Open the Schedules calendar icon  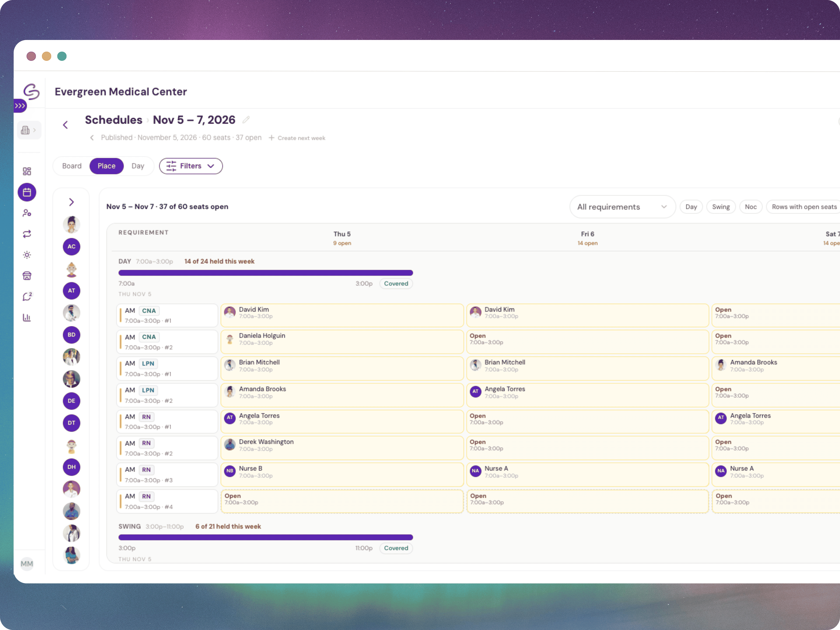coord(27,192)
